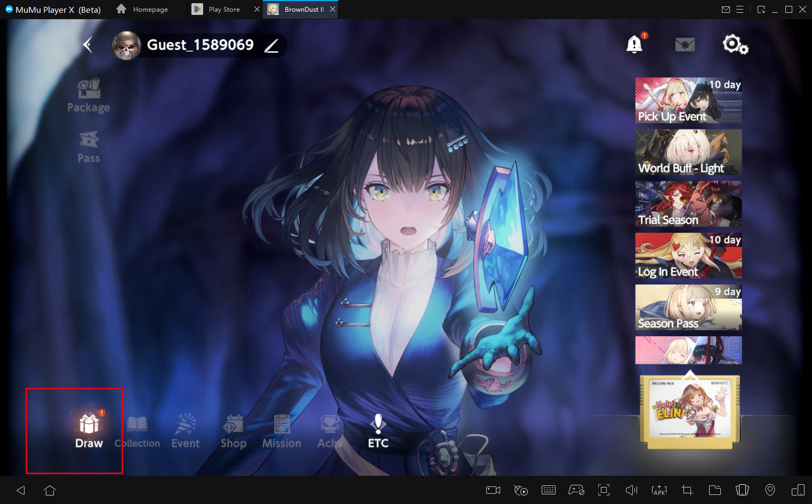Viewport: 812px width, 504px height.
Task: Open the Pick Up Event banner
Action: pyautogui.click(x=688, y=101)
